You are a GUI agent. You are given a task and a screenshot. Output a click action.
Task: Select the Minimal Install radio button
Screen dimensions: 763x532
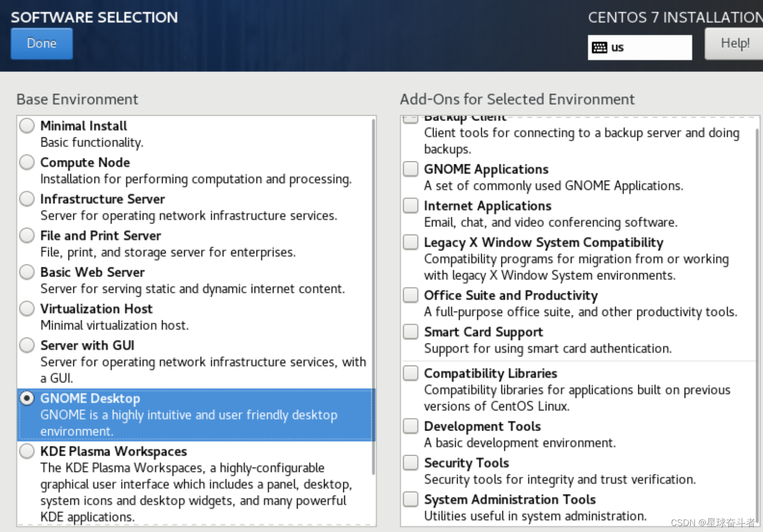[x=27, y=126]
